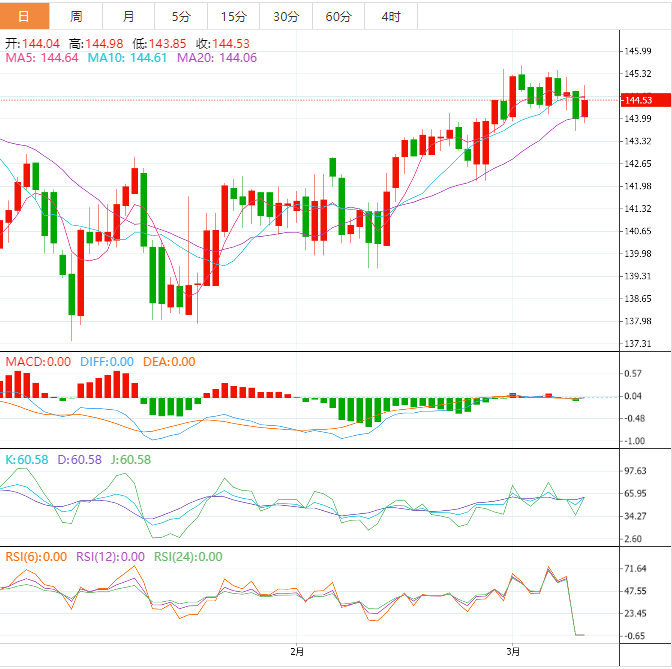Viewport: 672px width, 669px height.
Task: Switch to the 4时 tab
Action: (391, 16)
